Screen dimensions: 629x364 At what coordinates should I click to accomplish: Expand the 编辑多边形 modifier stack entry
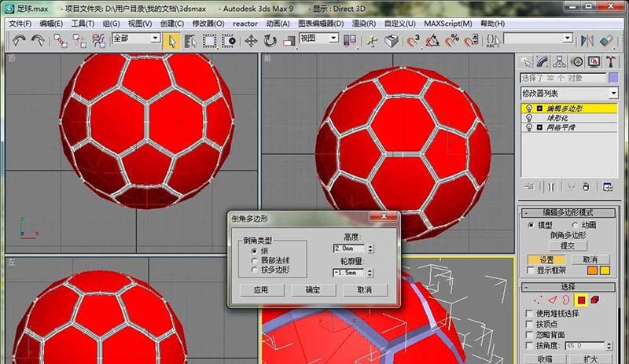[539, 108]
